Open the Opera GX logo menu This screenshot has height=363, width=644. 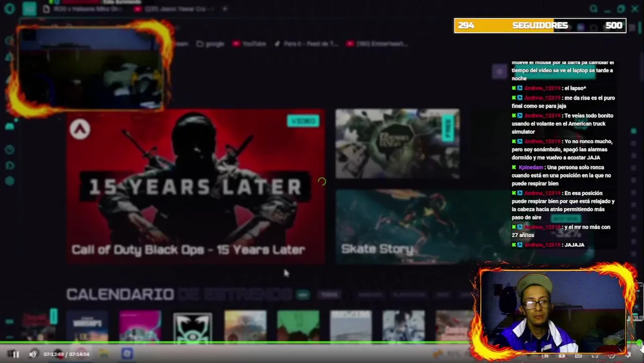click(x=9, y=9)
